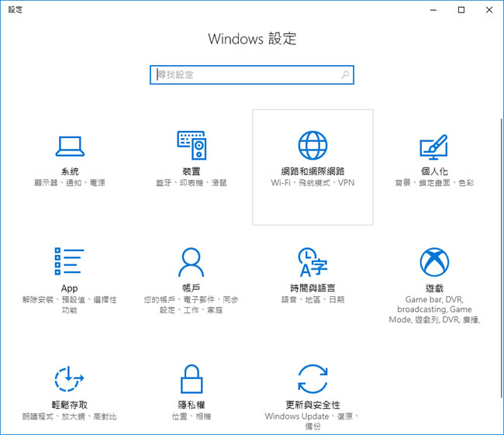This screenshot has height=435, width=504.
Task: Click the App title text
Action: 70,288
